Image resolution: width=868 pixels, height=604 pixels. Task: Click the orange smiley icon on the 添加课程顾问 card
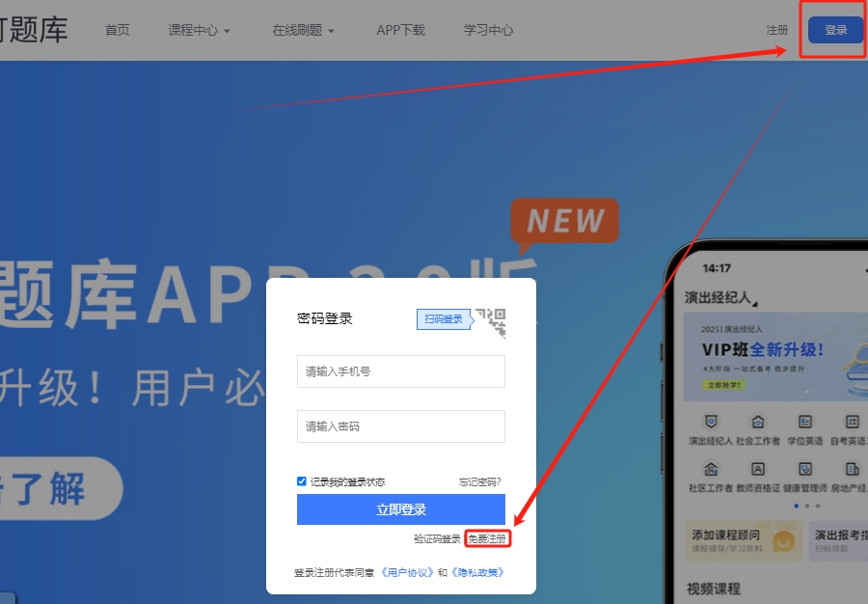click(x=783, y=541)
